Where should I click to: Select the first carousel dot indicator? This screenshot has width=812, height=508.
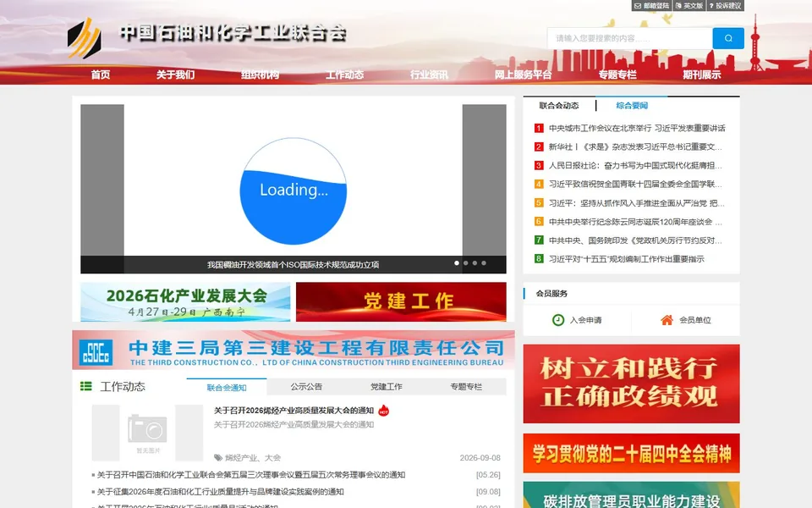pos(457,263)
